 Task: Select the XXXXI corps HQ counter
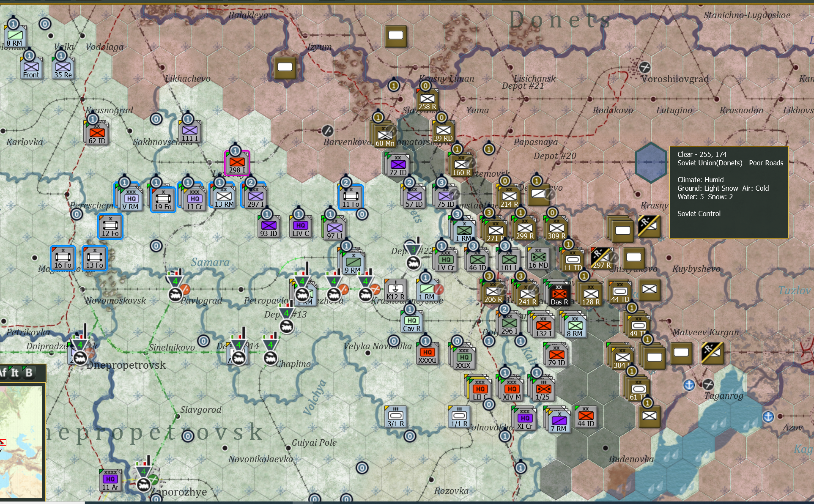coord(428,353)
